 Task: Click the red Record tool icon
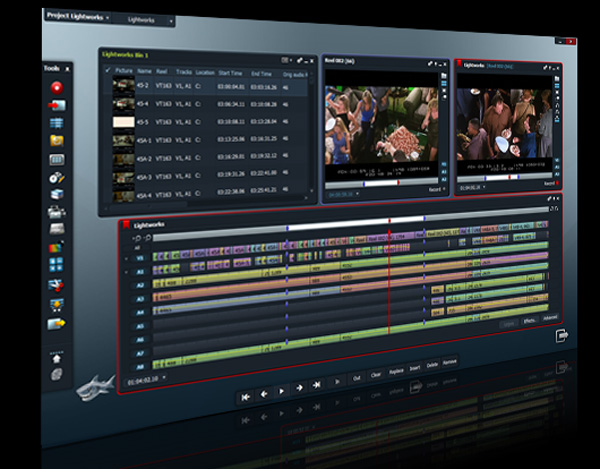57,88
